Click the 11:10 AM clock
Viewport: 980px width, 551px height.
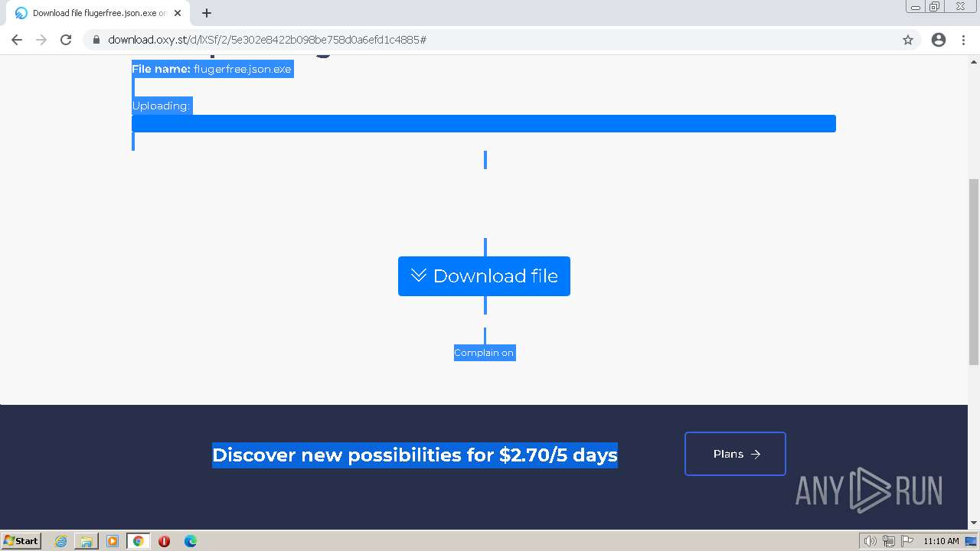941,541
